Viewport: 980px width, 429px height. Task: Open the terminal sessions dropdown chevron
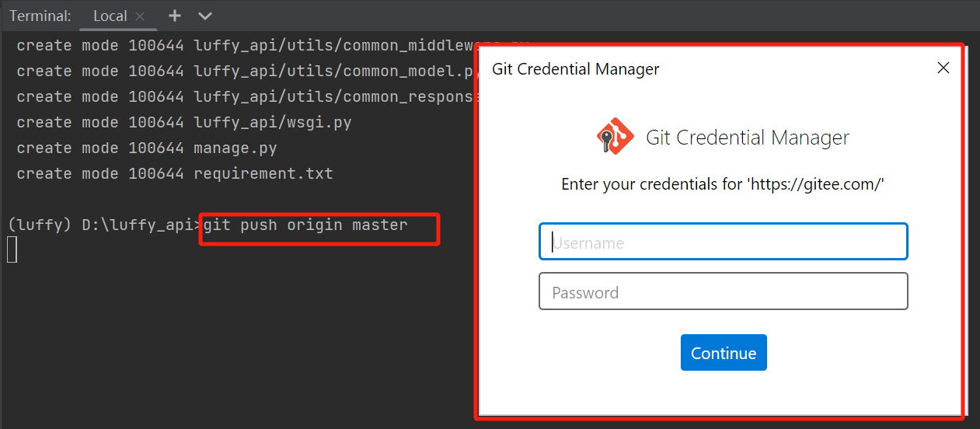[x=205, y=16]
